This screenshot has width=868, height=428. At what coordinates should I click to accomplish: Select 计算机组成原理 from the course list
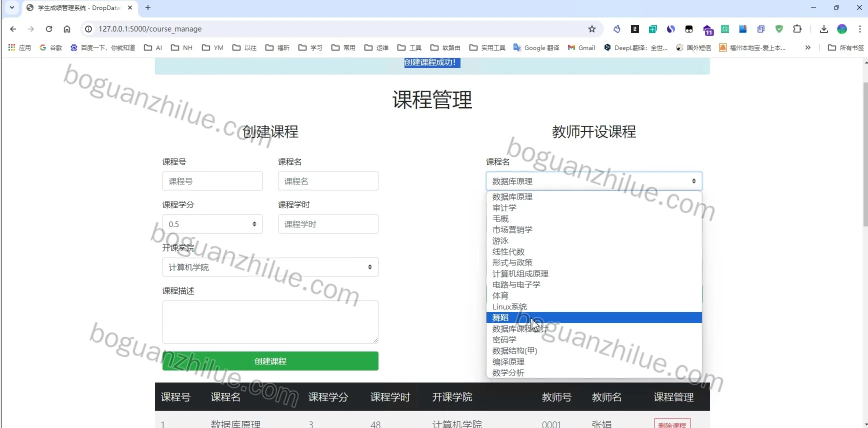[594, 273]
